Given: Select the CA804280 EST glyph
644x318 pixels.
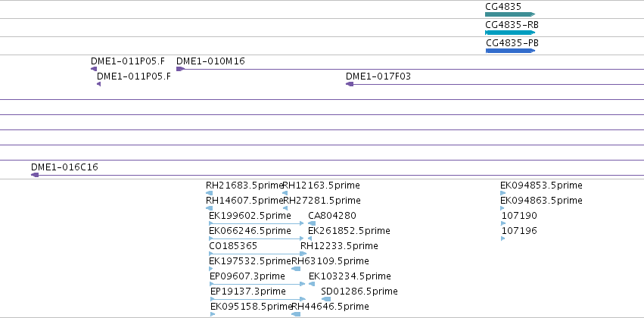Looking at the screenshot, I should (312, 223).
